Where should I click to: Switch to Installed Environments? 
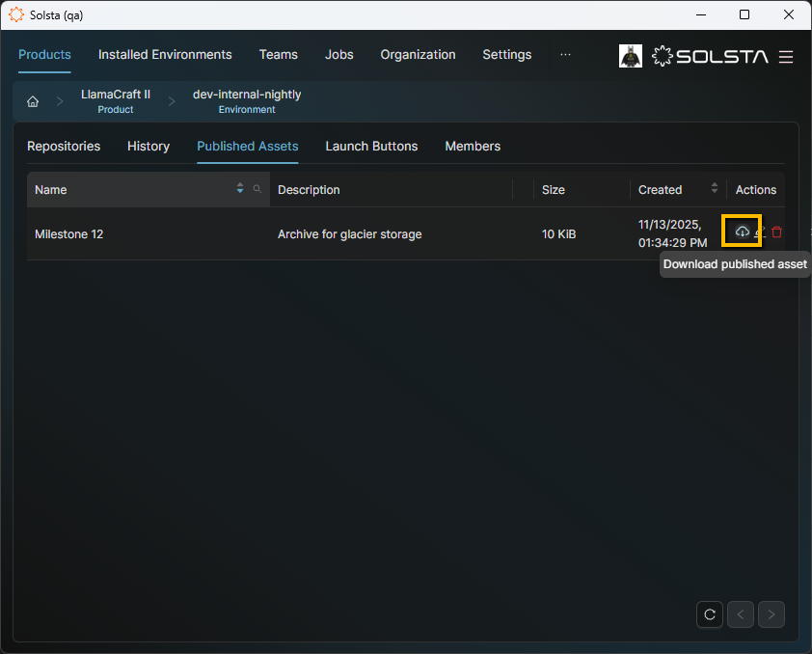click(x=165, y=54)
